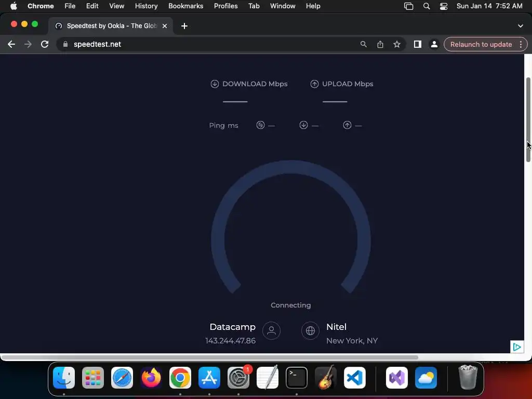The image size is (532, 399).
Task: Open Finder from the Dock
Action: coord(64,378)
